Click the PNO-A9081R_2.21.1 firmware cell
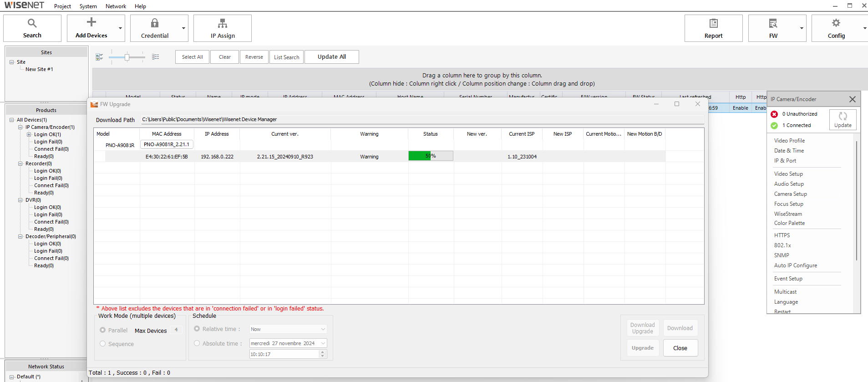 (x=167, y=144)
